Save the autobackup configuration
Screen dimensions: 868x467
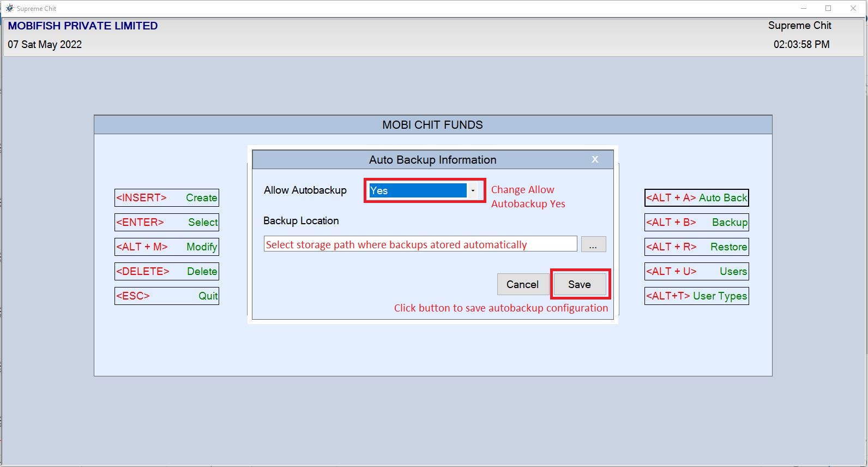click(x=580, y=284)
